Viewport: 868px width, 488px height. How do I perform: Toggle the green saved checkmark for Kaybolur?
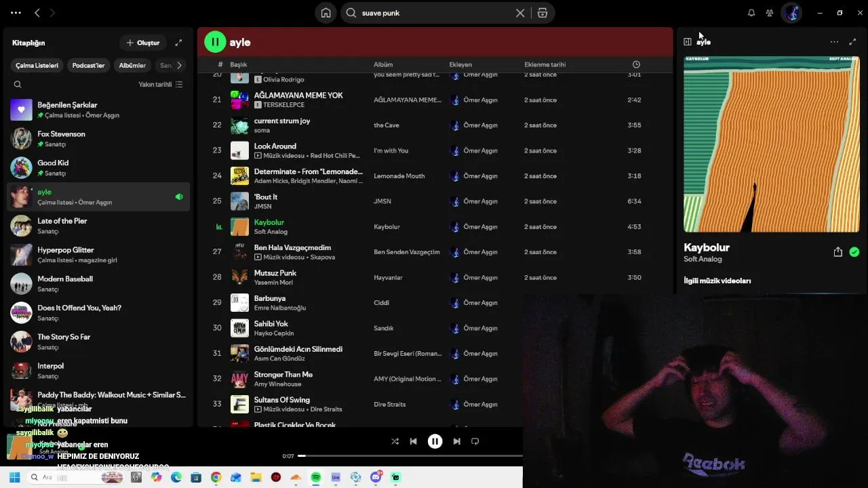[x=854, y=252]
